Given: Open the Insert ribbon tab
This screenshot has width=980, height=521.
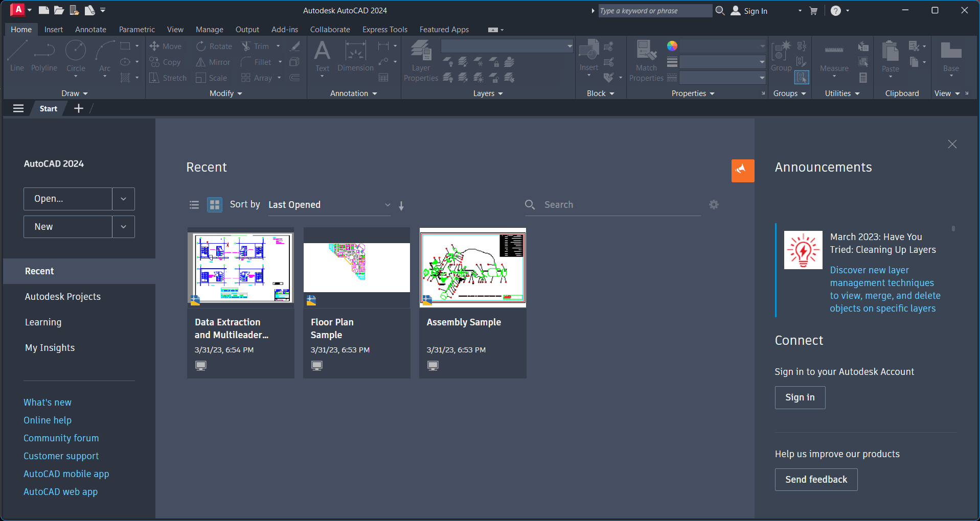Looking at the screenshot, I should pyautogui.click(x=54, y=30).
